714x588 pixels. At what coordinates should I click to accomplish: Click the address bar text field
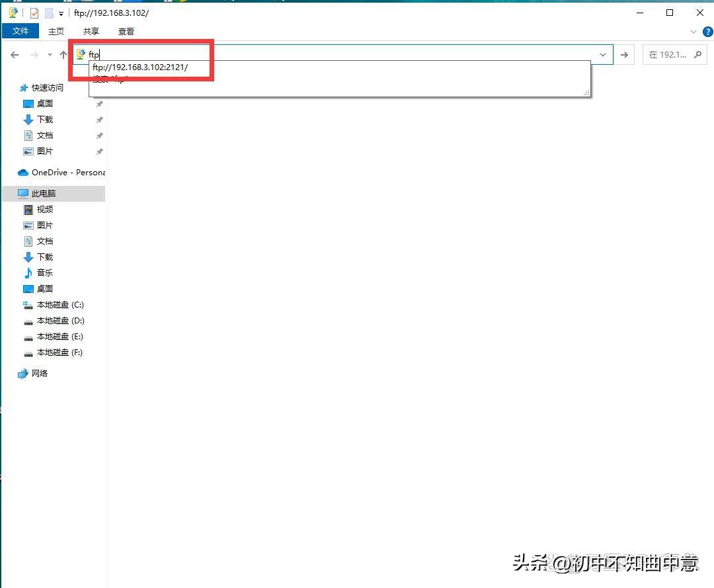point(342,55)
